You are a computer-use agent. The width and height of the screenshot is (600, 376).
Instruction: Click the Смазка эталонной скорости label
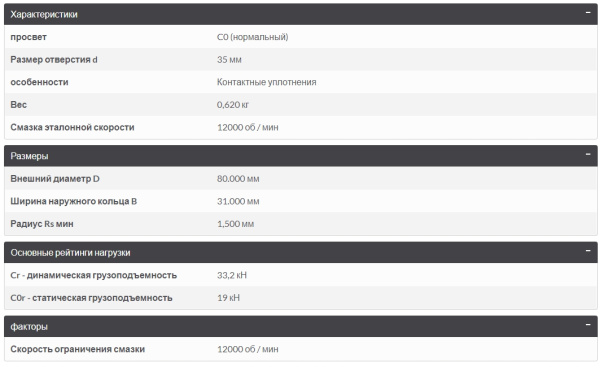(x=72, y=127)
